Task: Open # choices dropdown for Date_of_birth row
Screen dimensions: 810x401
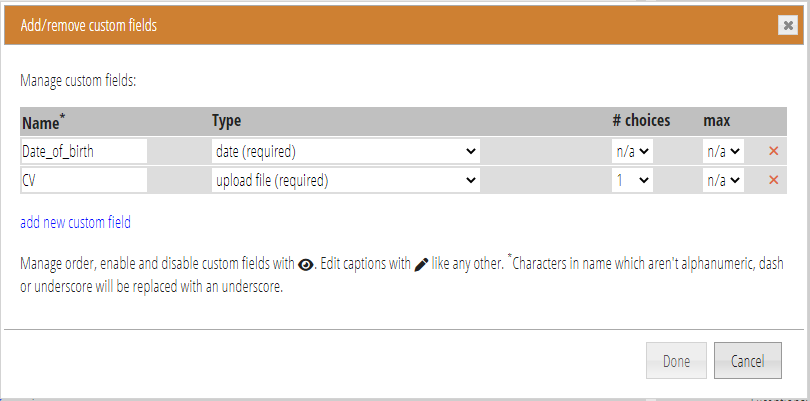Action: [x=632, y=151]
